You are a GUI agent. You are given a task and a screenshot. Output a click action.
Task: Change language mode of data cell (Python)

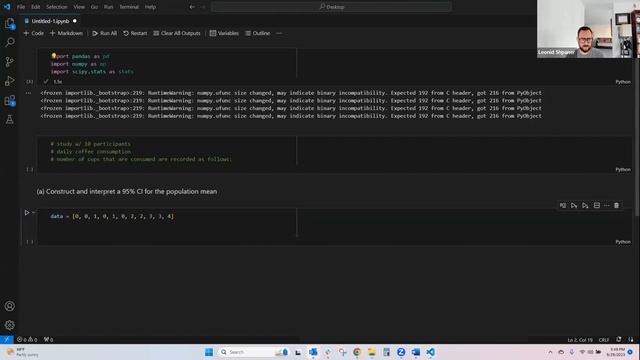(622, 242)
